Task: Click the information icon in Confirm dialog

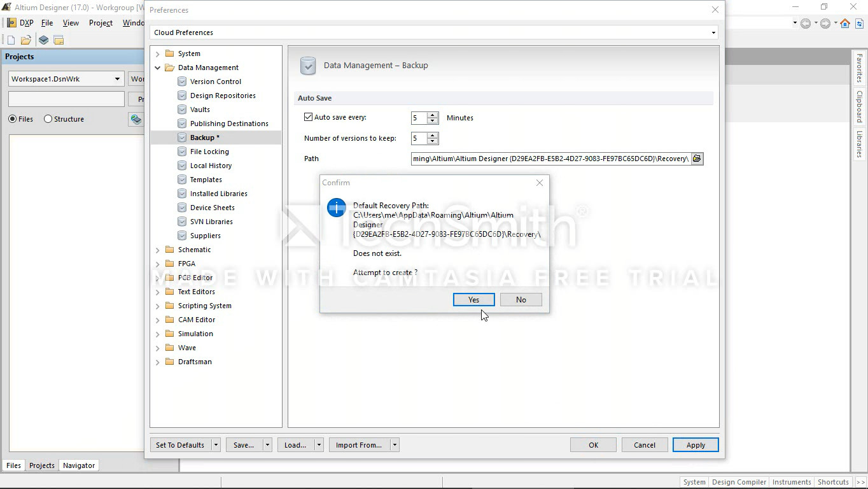Action: 336,208
